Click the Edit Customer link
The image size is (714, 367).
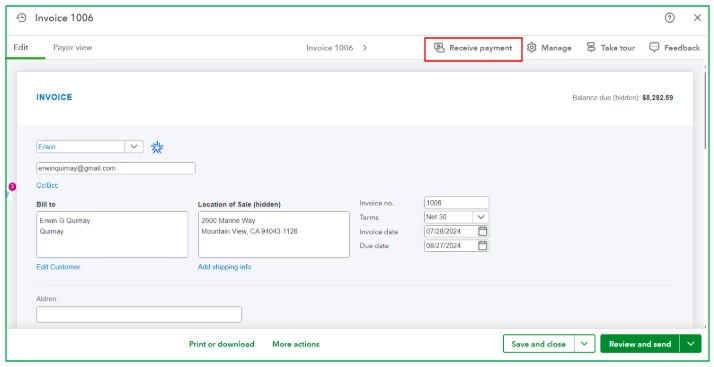(x=58, y=267)
